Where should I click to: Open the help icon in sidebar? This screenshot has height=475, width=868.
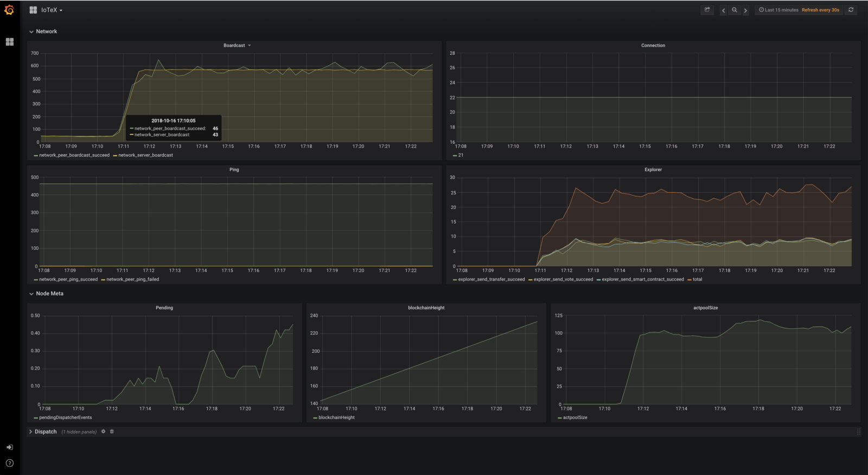(x=10, y=463)
